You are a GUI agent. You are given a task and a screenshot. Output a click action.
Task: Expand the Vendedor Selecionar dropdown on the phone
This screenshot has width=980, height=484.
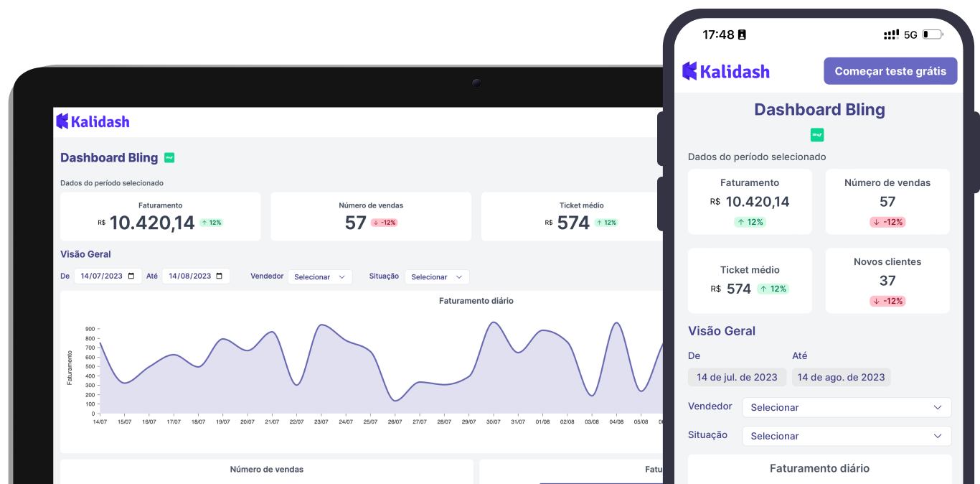coord(847,407)
